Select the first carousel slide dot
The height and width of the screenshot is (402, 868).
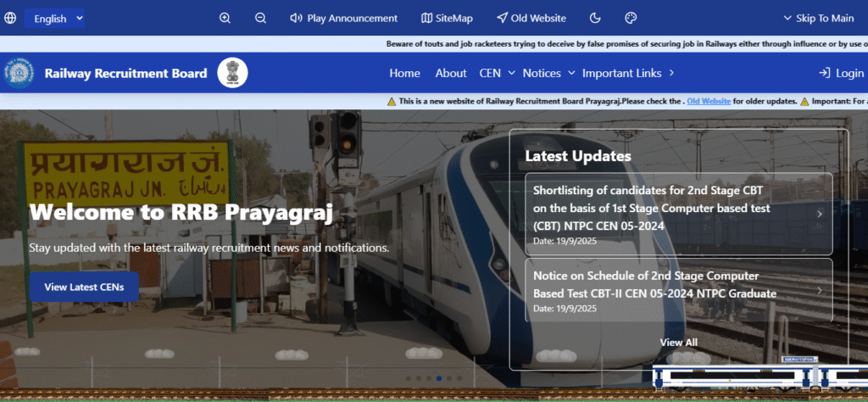tap(409, 379)
